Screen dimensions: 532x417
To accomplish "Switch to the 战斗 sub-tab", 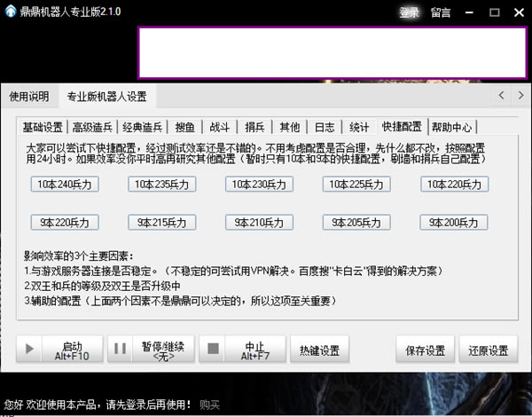I will pyautogui.click(x=220, y=127).
